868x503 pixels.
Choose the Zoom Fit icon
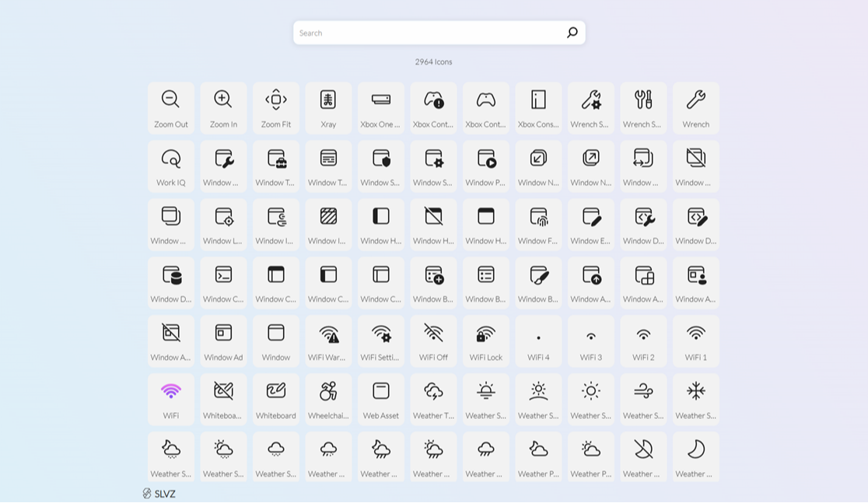(275, 108)
